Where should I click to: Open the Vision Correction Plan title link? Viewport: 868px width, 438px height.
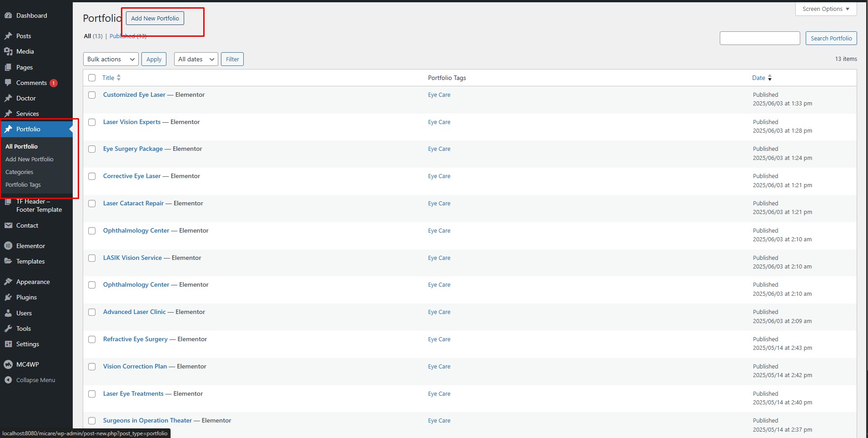[135, 366]
